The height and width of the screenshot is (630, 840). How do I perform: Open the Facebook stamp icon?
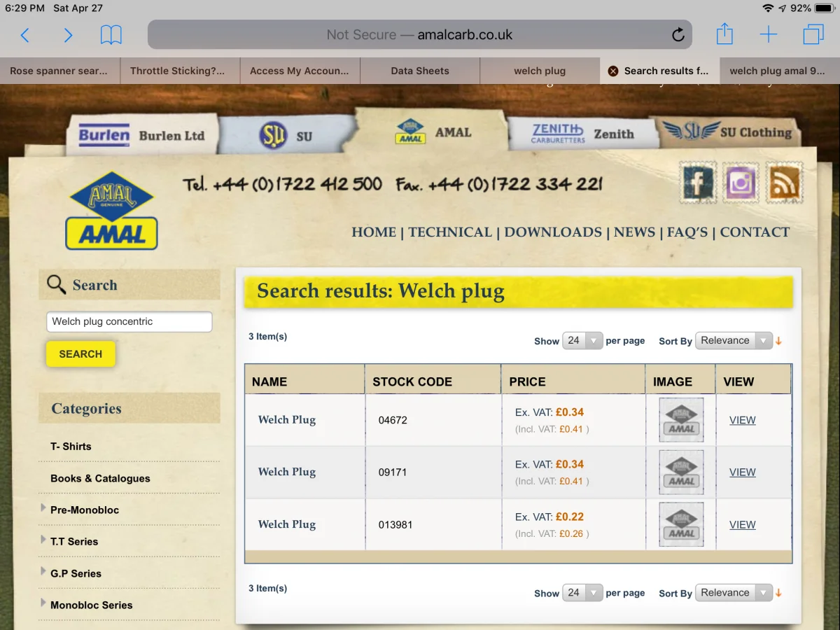click(x=698, y=183)
